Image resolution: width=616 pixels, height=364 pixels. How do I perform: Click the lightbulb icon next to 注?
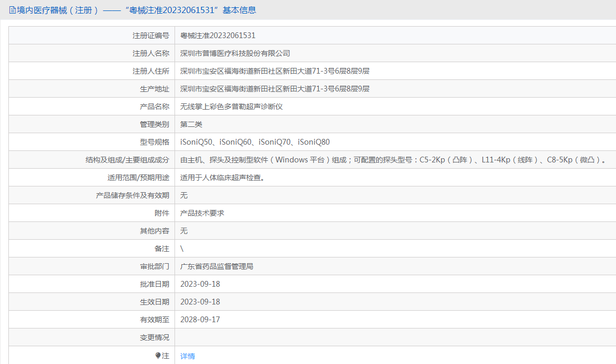(x=158, y=356)
